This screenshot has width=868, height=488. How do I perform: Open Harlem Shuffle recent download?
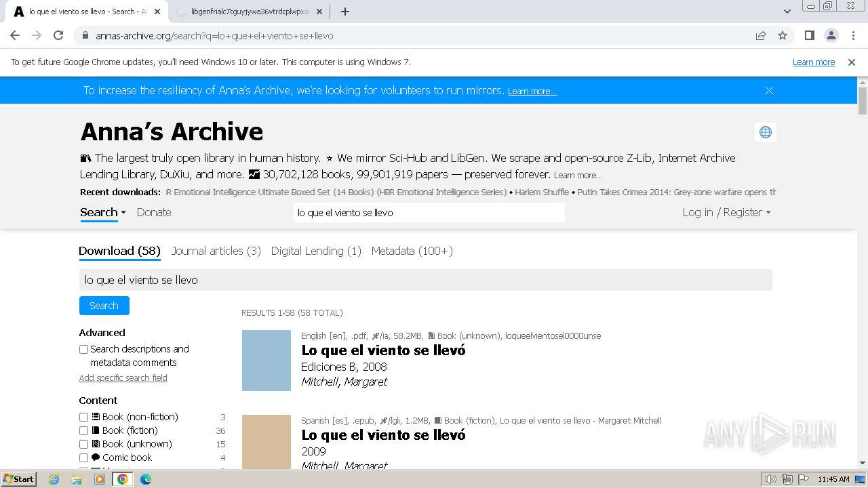542,192
